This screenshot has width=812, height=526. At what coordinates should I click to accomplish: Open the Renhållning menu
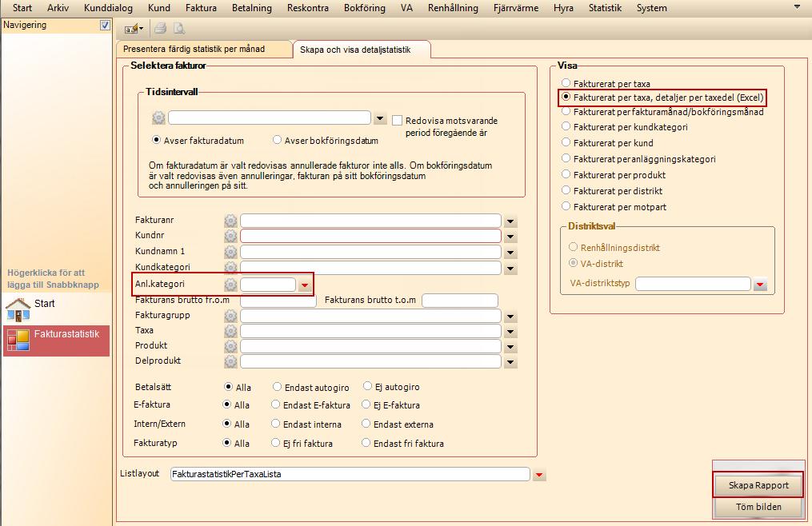coord(453,8)
